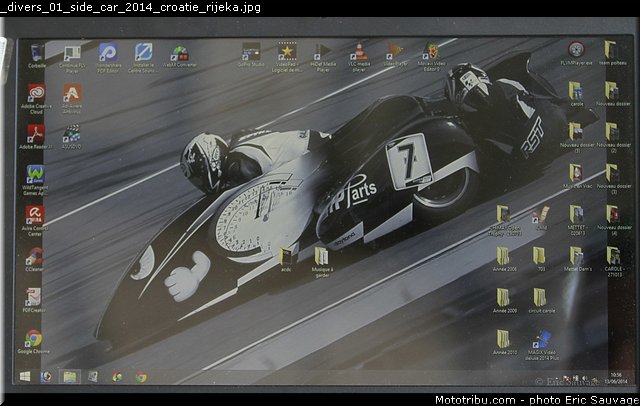Select the Wondershare PDF Editor icon

click(108, 58)
